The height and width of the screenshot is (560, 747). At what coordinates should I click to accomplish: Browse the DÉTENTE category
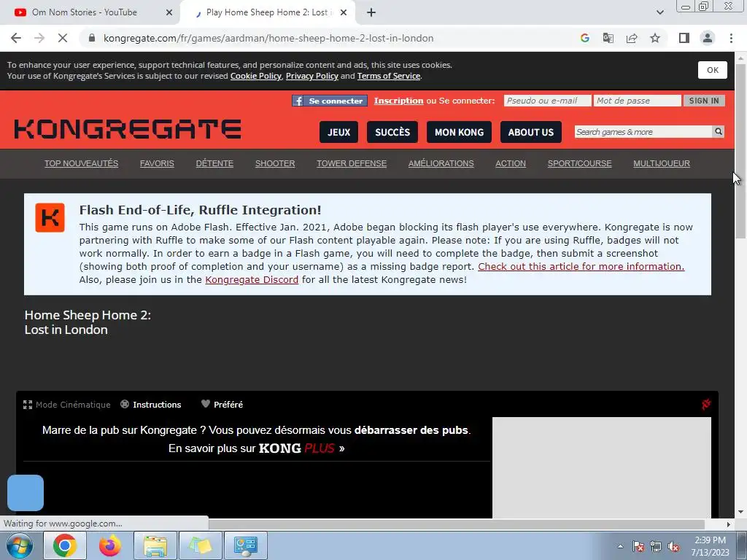click(214, 163)
